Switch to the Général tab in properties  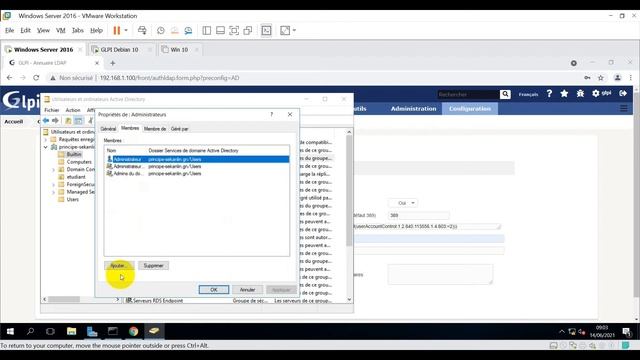[108, 129]
